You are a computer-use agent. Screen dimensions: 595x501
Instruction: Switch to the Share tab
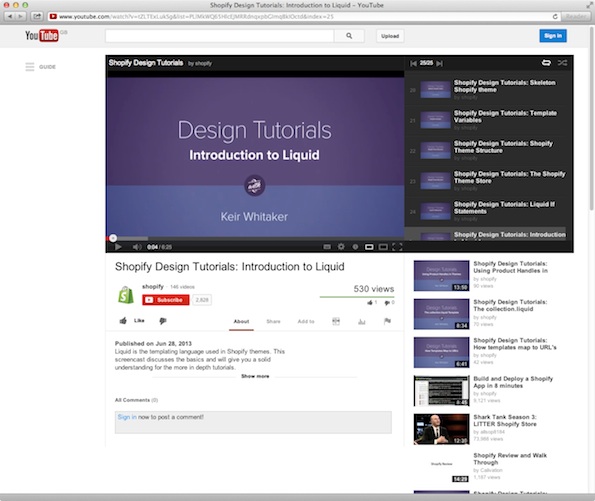click(273, 321)
